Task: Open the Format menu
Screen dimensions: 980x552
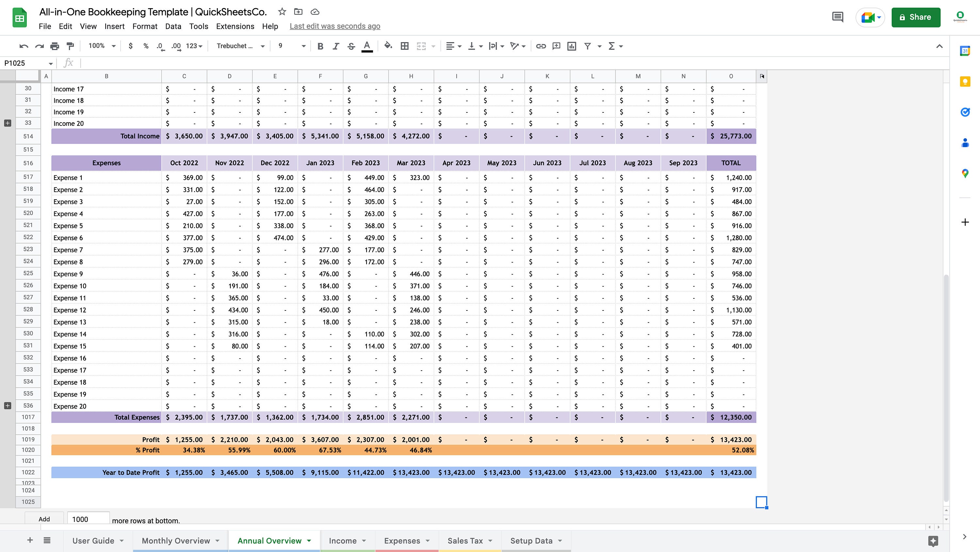Action: pos(145,26)
